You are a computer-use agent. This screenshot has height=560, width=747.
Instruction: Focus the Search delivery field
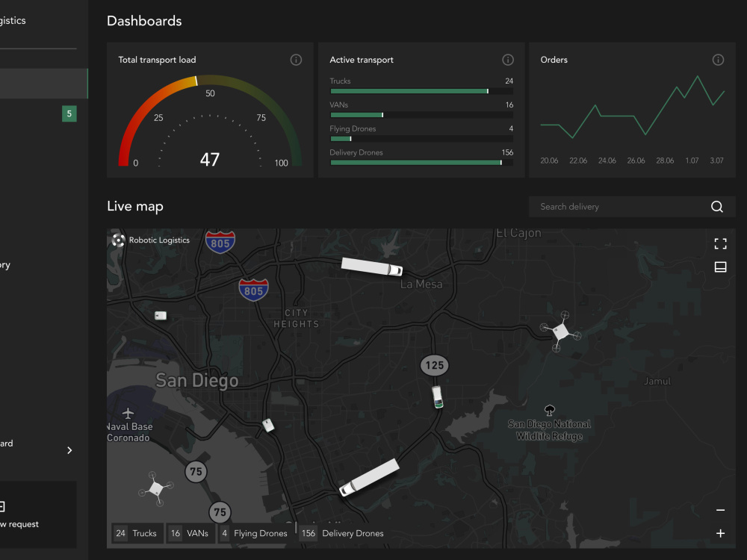632,207
